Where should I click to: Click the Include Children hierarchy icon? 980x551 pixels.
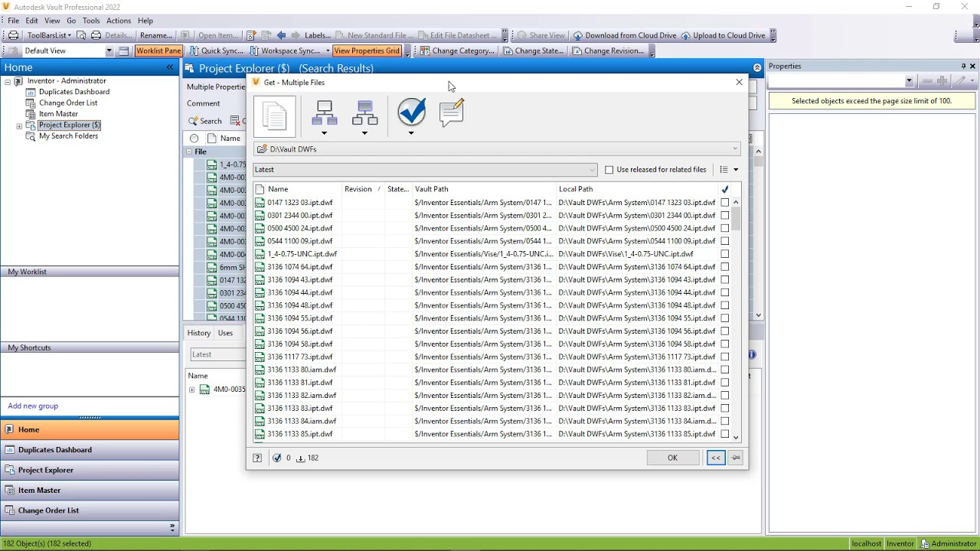tap(325, 113)
